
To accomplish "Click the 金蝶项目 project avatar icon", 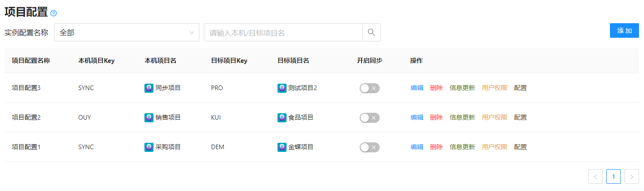I will point(282,147).
